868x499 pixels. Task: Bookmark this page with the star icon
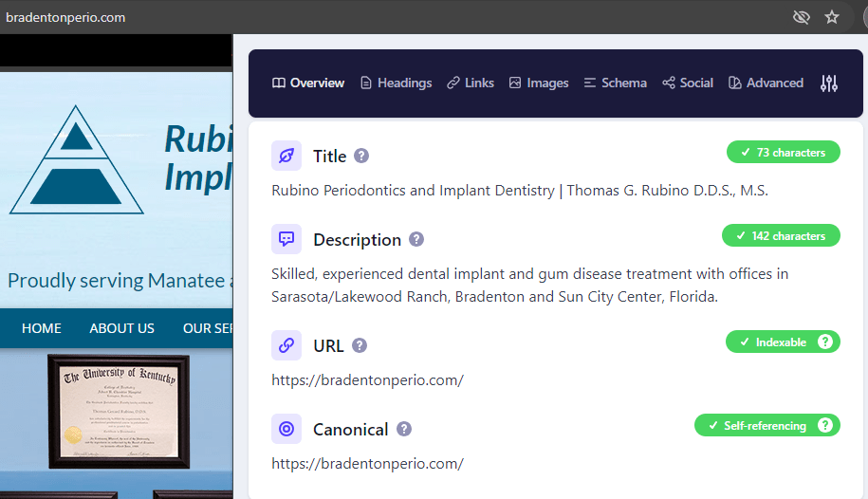click(x=831, y=17)
